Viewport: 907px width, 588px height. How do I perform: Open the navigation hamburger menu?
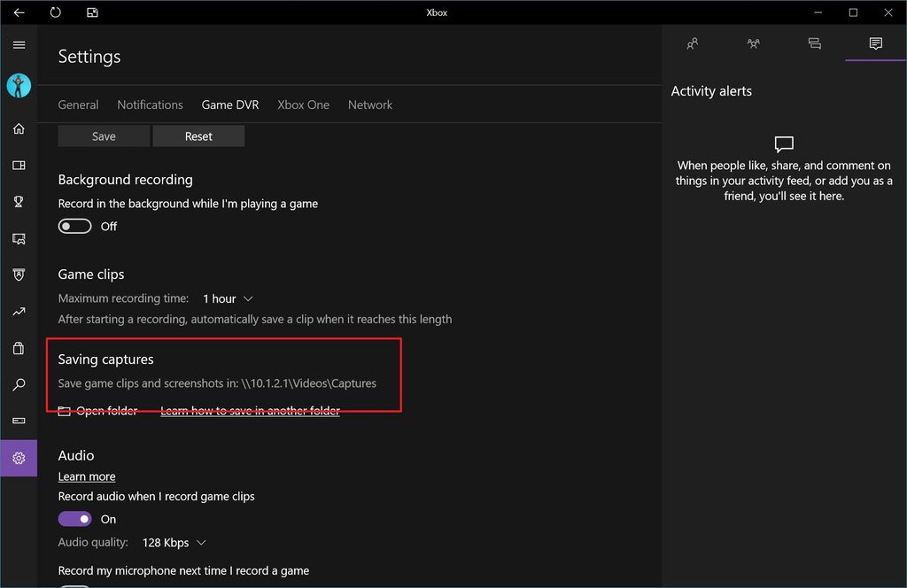[19, 44]
